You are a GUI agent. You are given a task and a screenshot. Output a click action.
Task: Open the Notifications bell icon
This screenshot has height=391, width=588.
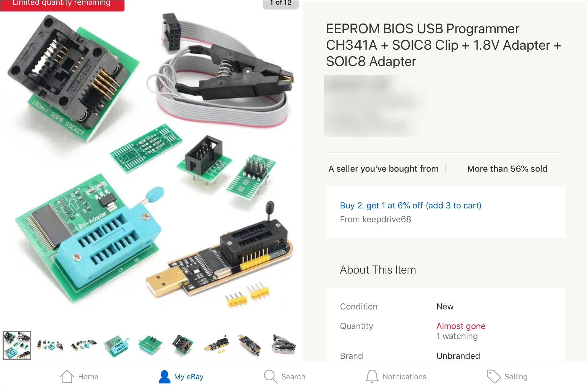point(372,376)
